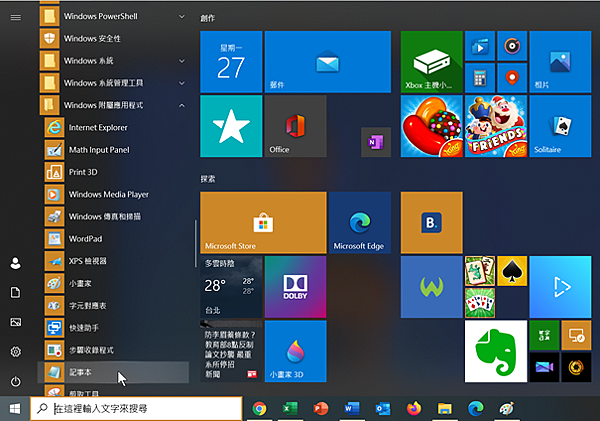
Task: Click the Office tile
Action: coord(295,126)
